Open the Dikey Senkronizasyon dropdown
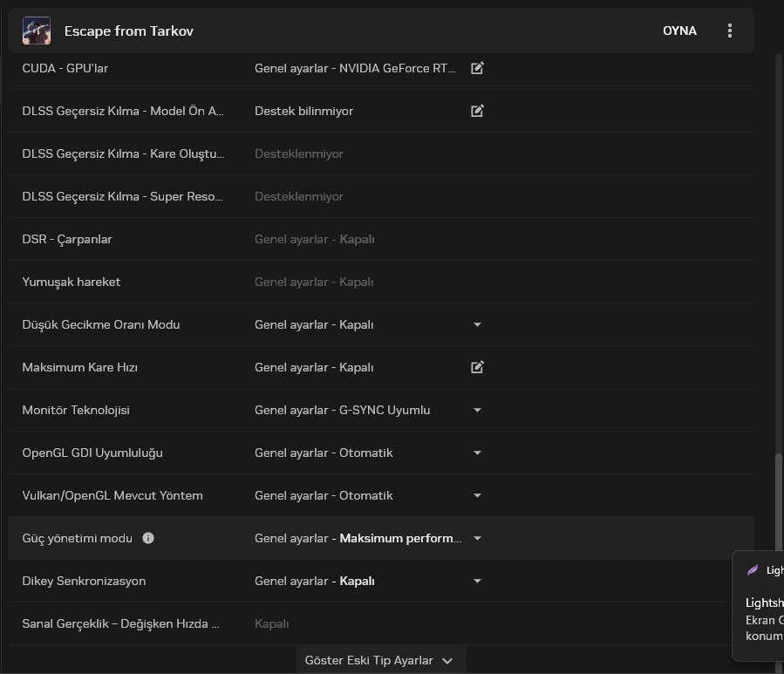The width and height of the screenshot is (784, 674). 477,581
